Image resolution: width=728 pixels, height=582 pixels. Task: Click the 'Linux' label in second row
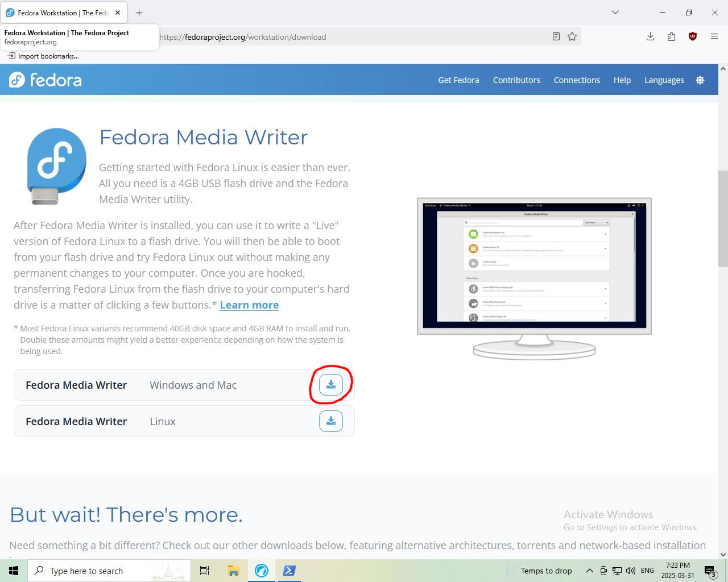[163, 421]
